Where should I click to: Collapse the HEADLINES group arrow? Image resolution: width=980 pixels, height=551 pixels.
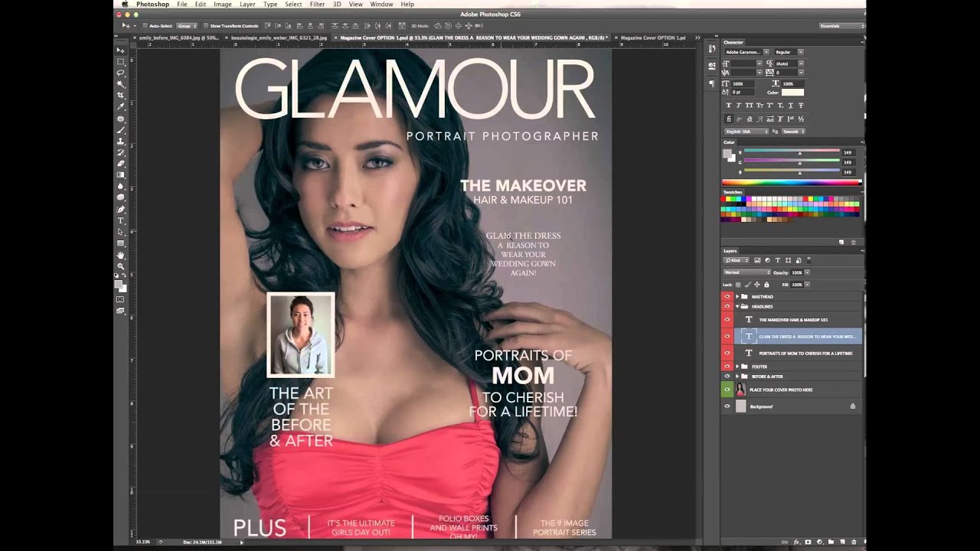pos(737,307)
